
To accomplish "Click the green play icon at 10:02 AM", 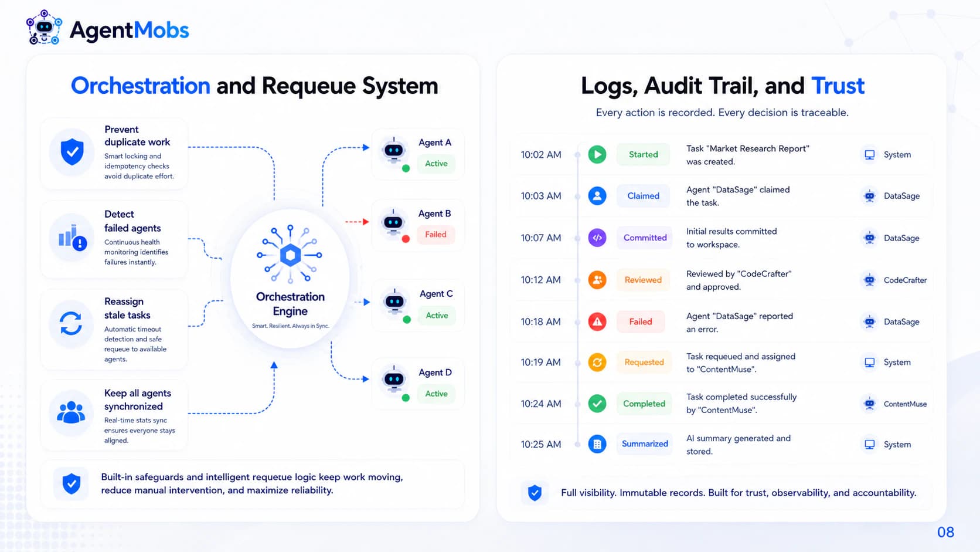I will click(597, 154).
